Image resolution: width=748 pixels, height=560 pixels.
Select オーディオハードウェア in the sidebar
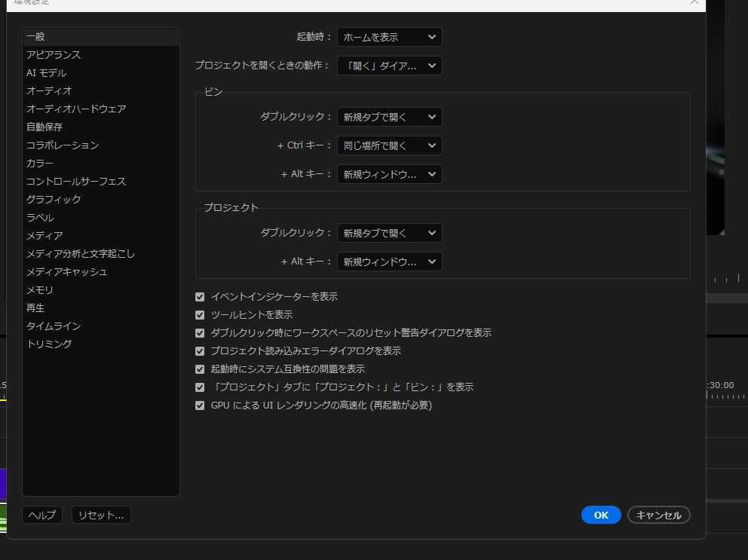point(76,109)
